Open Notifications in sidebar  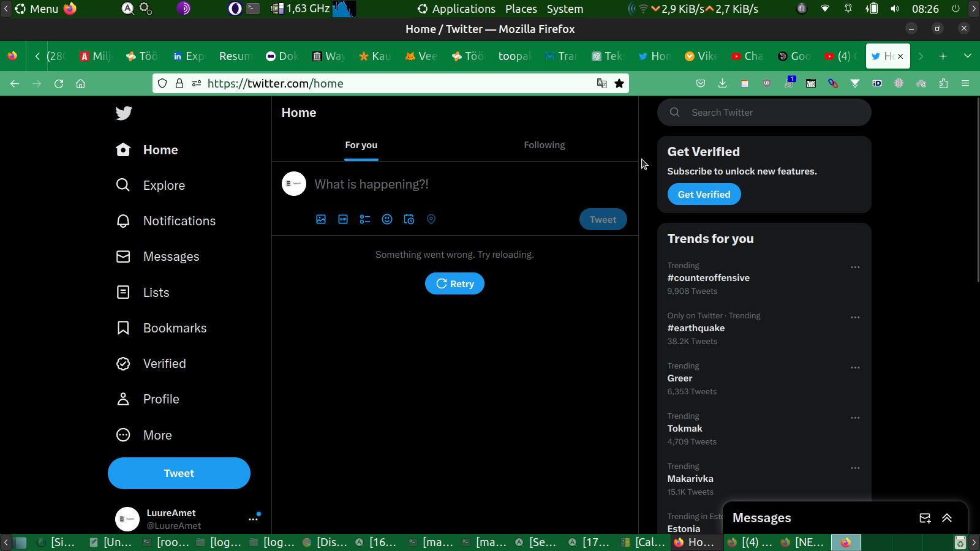point(166,221)
